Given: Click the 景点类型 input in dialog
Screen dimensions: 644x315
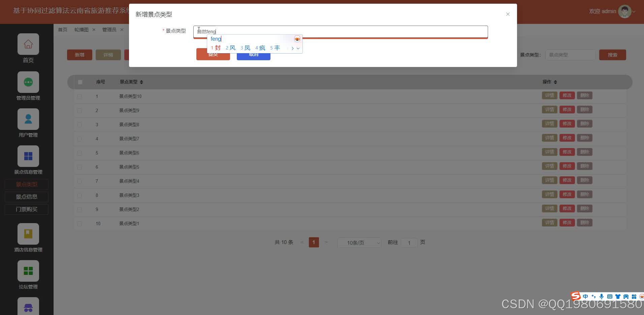Looking at the screenshot, I should click(341, 32).
